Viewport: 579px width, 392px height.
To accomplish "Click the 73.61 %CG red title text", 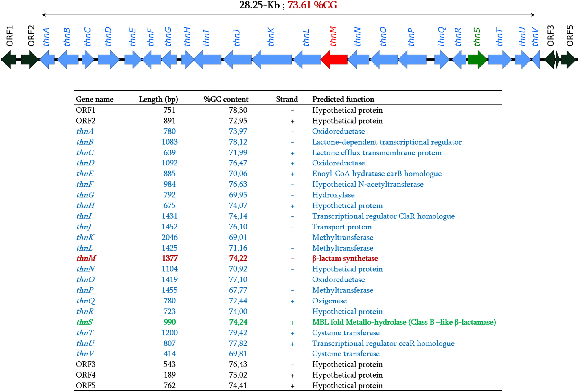I will pos(312,5).
